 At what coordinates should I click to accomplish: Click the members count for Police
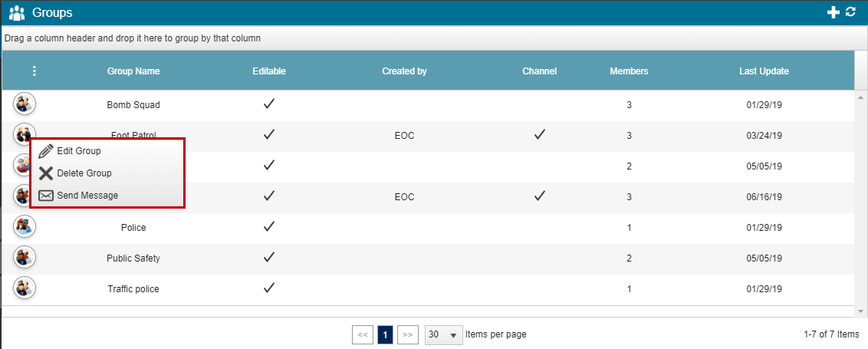point(629,228)
